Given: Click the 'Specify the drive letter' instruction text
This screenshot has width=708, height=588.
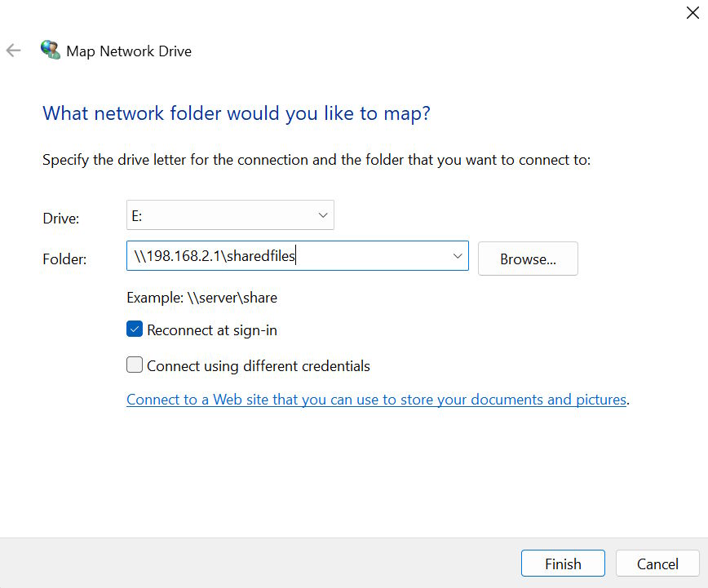Looking at the screenshot, I should click(x=316, y=160).
